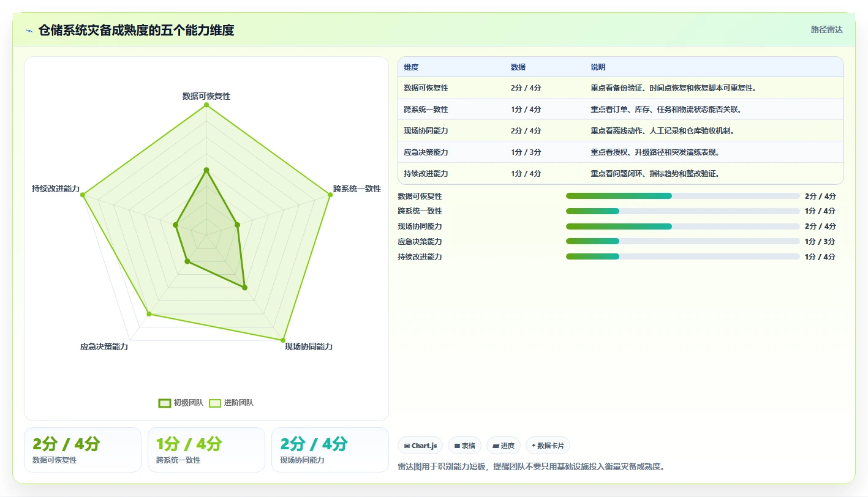Click 初级团队 inner point on 应急决策能力 axis
Viewport: 868px width, 497px height.
187,261
